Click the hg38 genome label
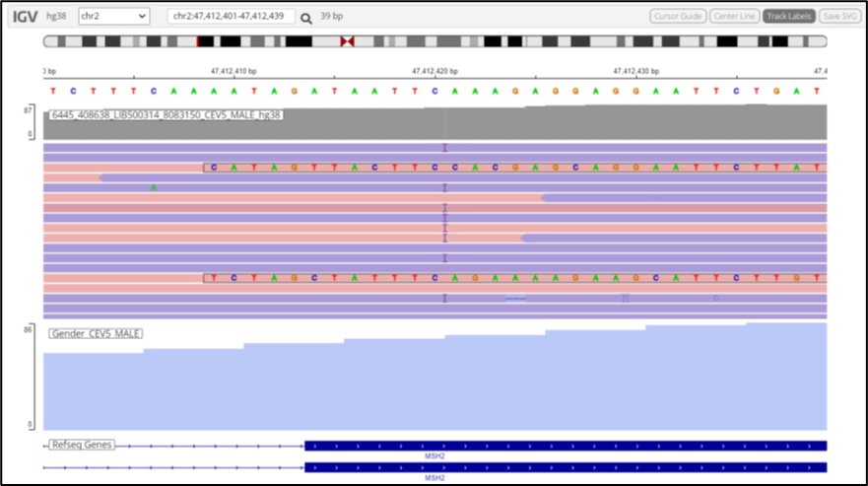Image resolution: width=868 pixels, height=486 pixels. [56, 16]
